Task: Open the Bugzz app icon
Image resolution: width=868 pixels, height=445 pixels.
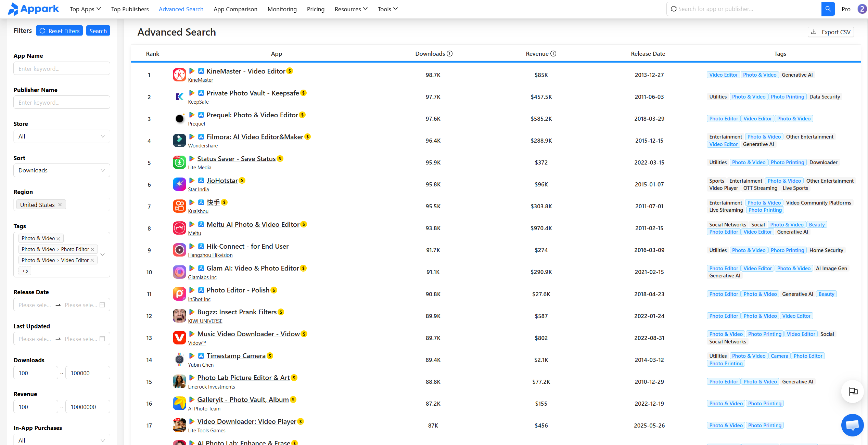Action: pos(179,316)
